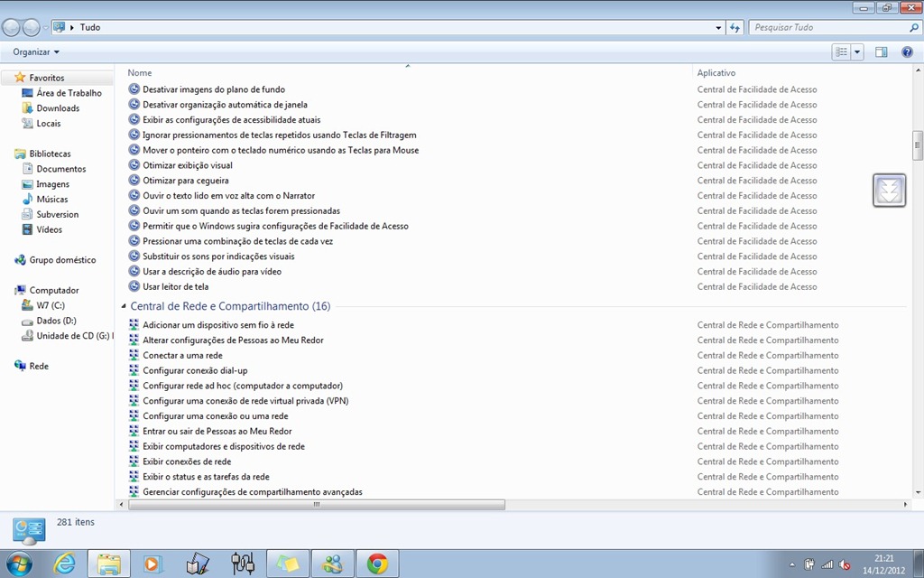Select Usar a descrição de áudio para vídeo

tap(211, 271)
